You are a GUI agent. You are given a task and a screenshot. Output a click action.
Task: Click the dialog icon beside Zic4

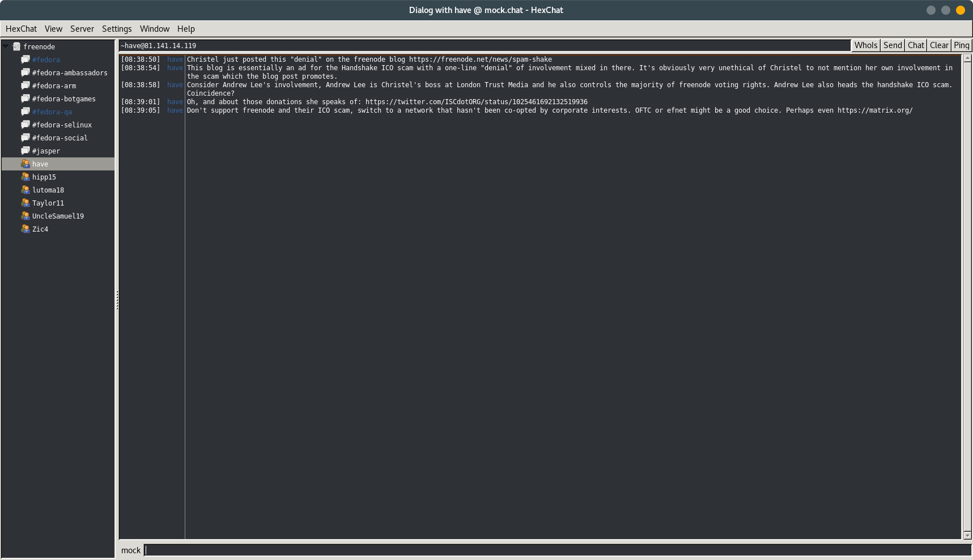[x=26, y=229]
